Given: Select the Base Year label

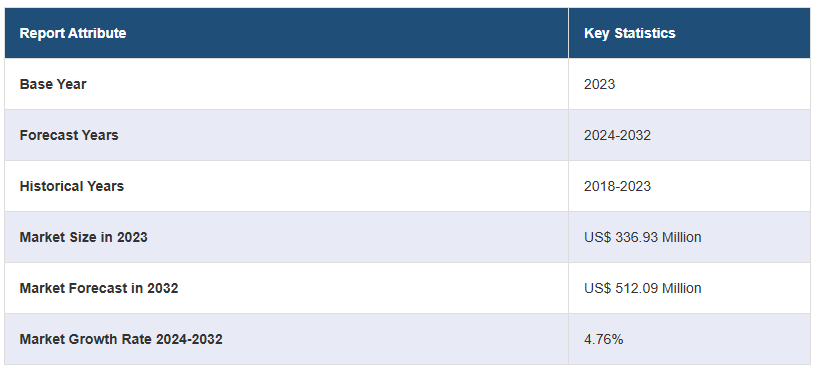Looking at the screenshot, I should [53, 84].
